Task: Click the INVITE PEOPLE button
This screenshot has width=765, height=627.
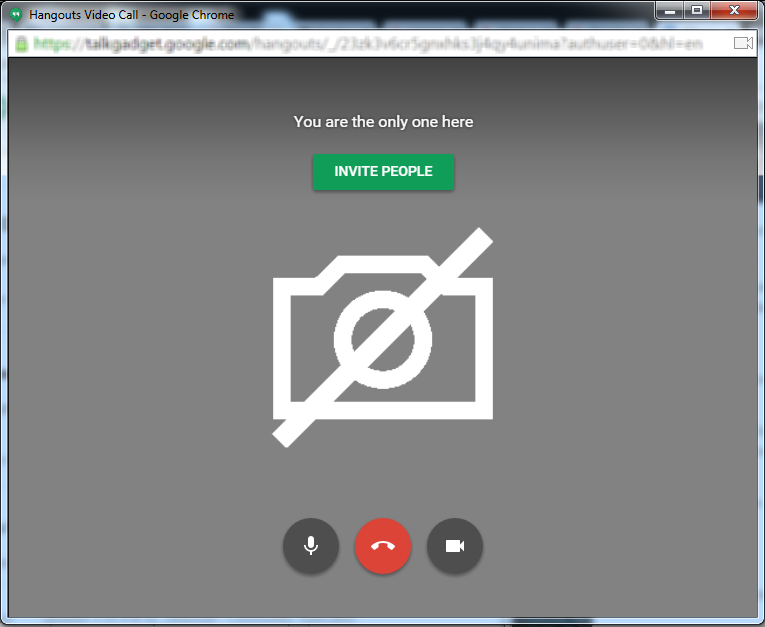Action: click(383, 172)
